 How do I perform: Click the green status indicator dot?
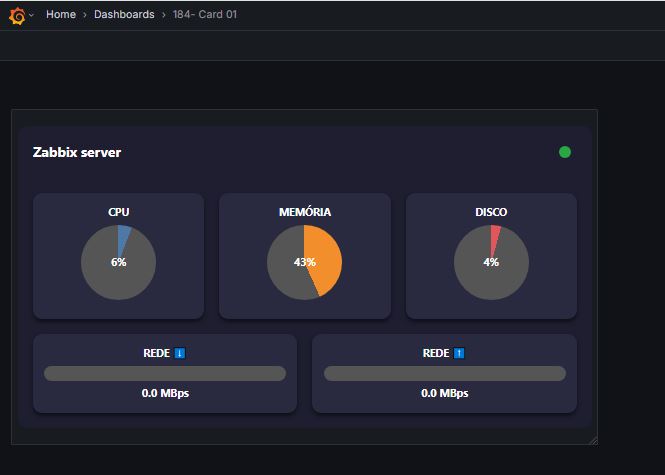pos(565,152)
